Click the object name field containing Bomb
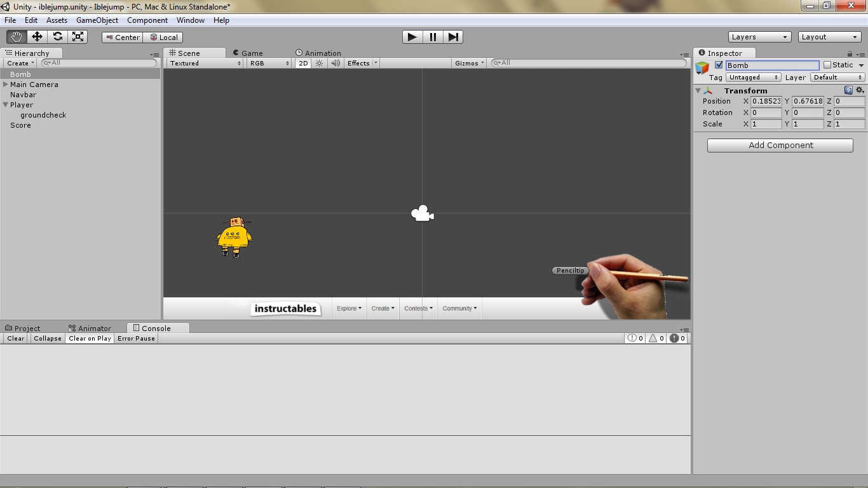The image size is (868, 488). point(773,65)
